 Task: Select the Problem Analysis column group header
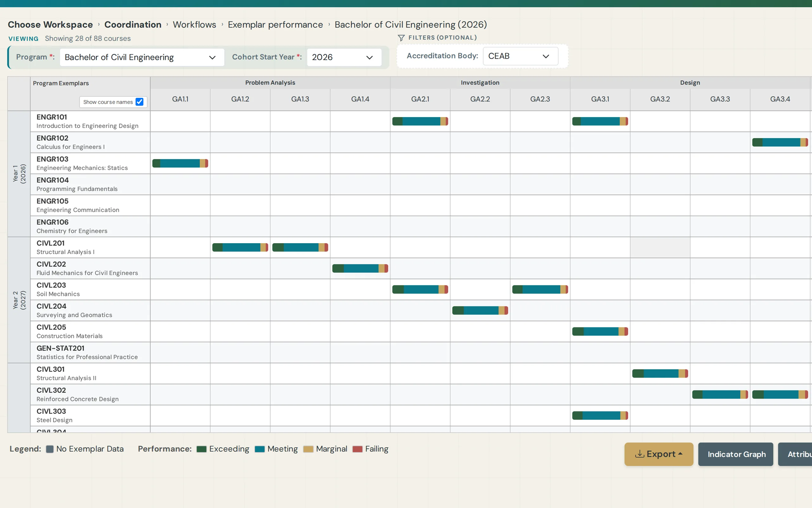tap(270, 83)
